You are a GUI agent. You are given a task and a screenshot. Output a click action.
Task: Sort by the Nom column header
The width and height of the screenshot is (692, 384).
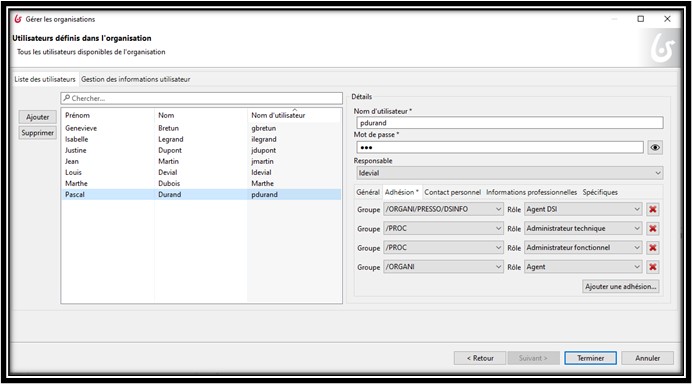tap(201, 115)
